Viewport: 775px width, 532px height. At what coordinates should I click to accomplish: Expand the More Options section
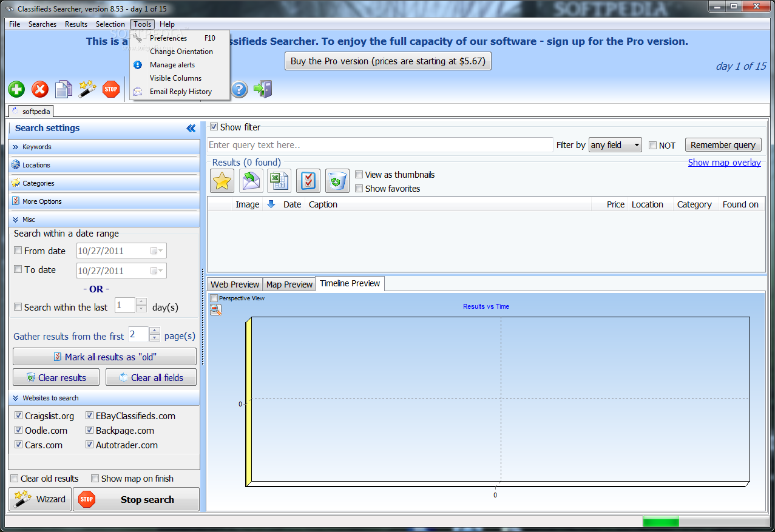tap(104, 201)
